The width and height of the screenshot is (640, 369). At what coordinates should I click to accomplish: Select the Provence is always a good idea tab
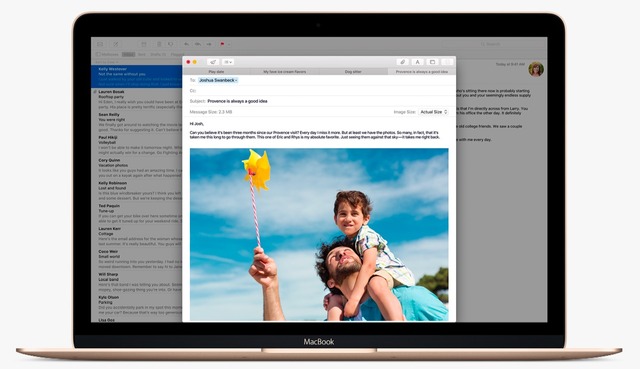[x=422, y=71]
